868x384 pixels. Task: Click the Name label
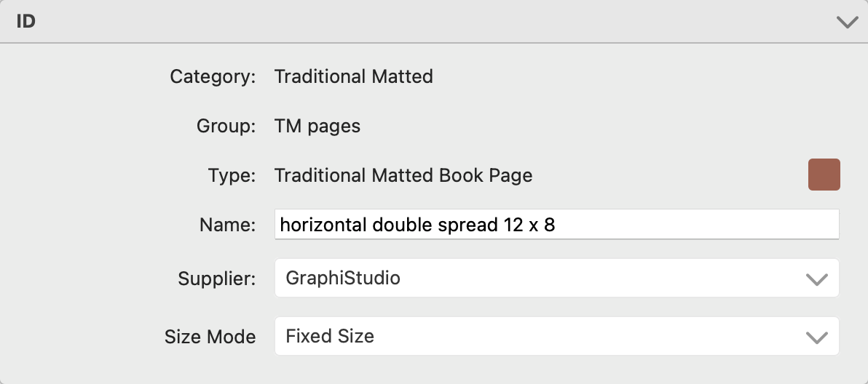point(227,225)
